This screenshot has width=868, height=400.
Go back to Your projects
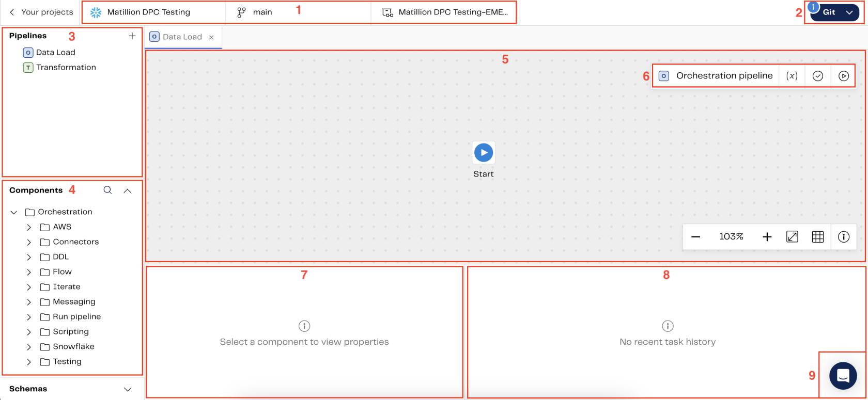41,12
